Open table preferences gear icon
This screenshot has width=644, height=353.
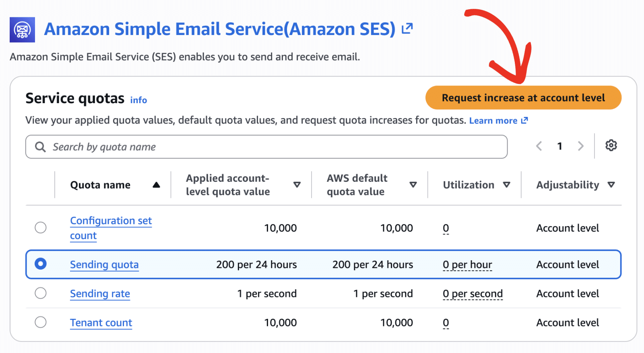tap(611, 145)
